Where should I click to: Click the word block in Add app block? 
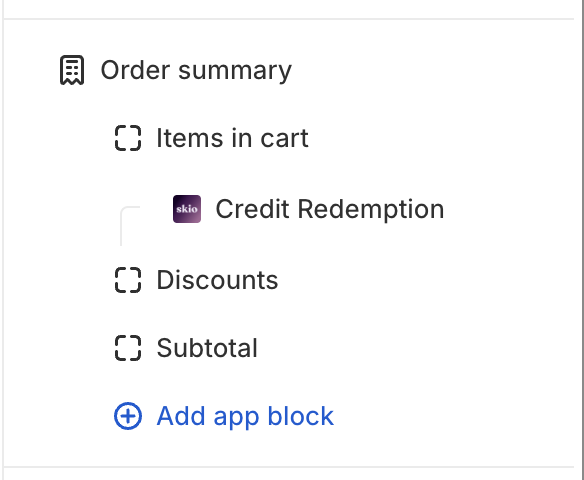click(301, 416)
